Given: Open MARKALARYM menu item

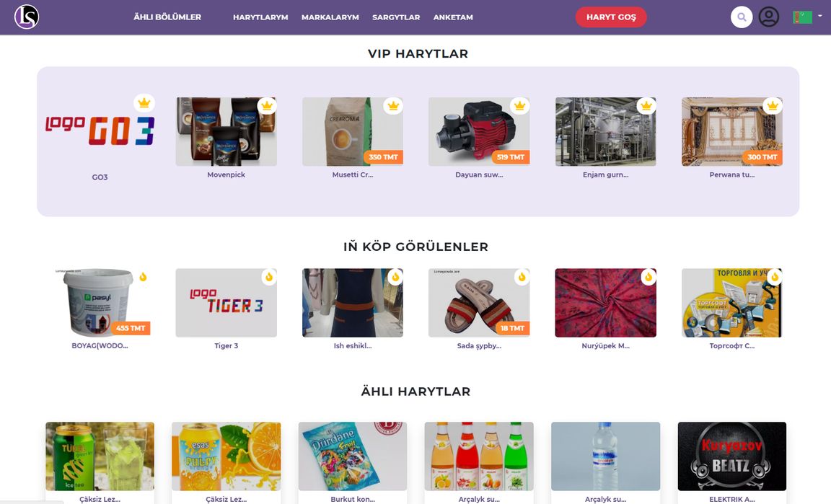Looking at the screenshot, I should pos(330,17).
